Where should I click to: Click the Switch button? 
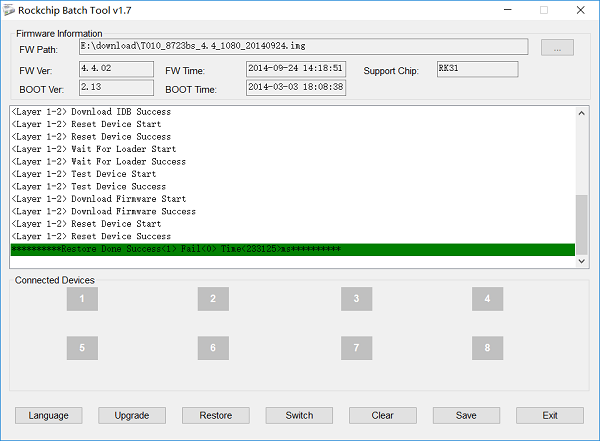299,415
